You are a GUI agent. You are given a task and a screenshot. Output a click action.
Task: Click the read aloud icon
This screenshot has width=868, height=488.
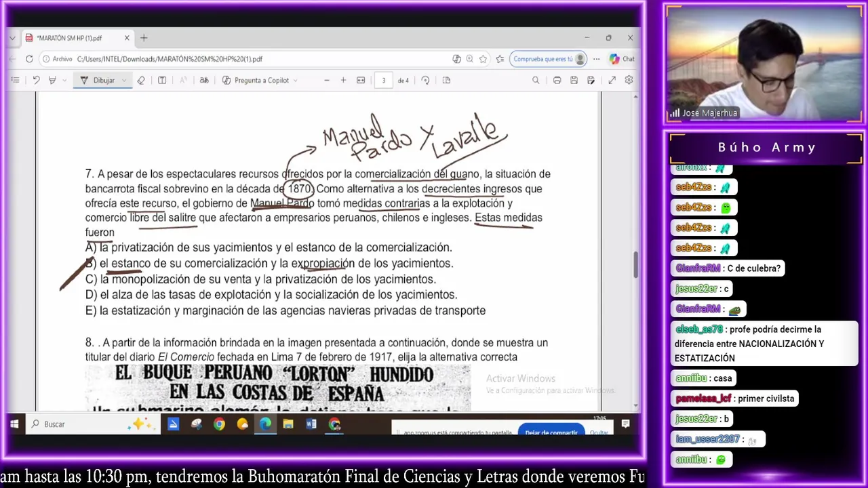coord(183,80)
